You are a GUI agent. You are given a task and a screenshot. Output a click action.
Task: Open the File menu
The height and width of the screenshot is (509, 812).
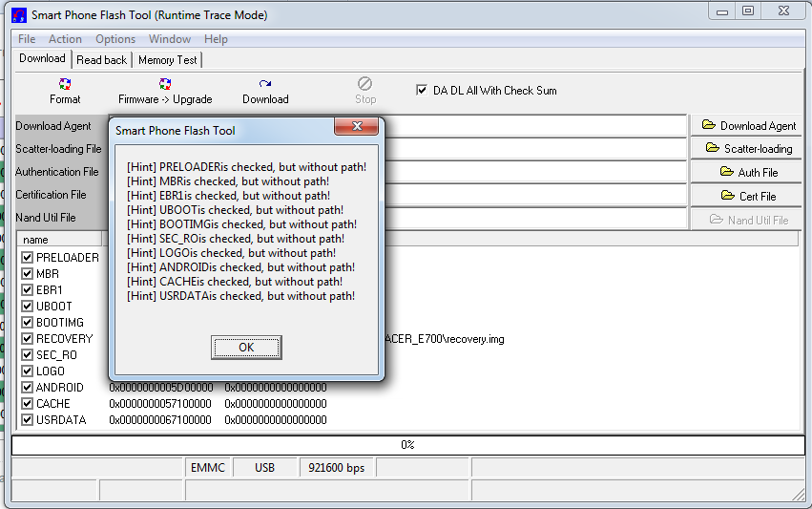tap(27, 39)
